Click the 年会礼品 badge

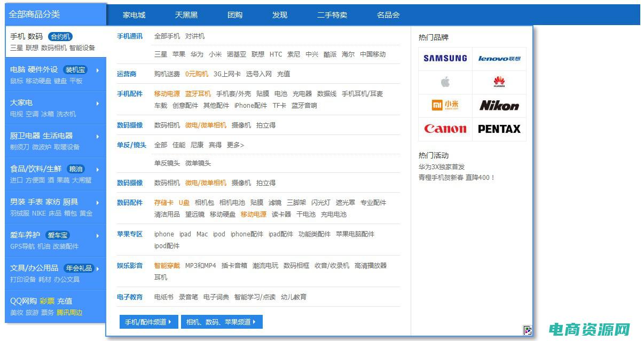[x=79, y=268]
